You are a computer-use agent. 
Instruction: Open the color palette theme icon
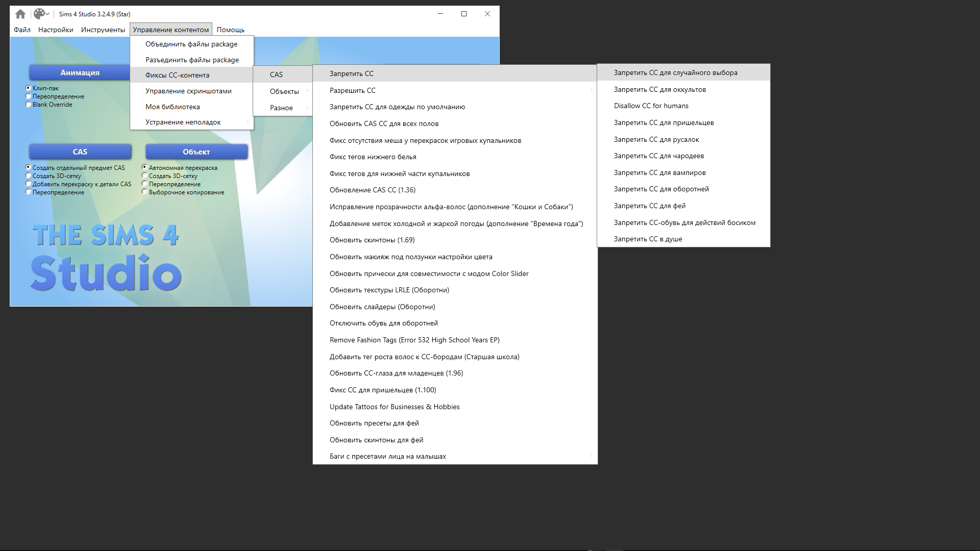[x=40, y=14]
